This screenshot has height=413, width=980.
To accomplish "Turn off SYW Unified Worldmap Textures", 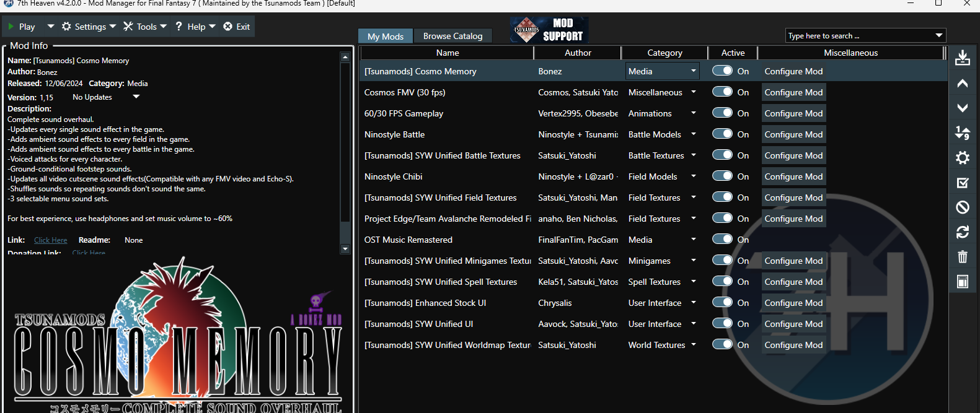I will tap(722, 344).
